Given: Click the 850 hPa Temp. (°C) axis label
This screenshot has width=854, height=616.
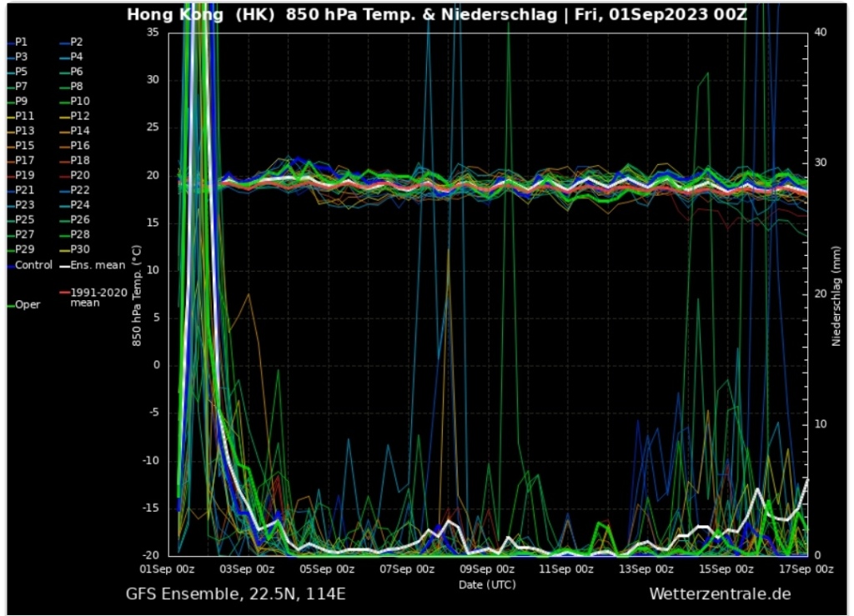Looking at the screenshot, I should [137, 294].
